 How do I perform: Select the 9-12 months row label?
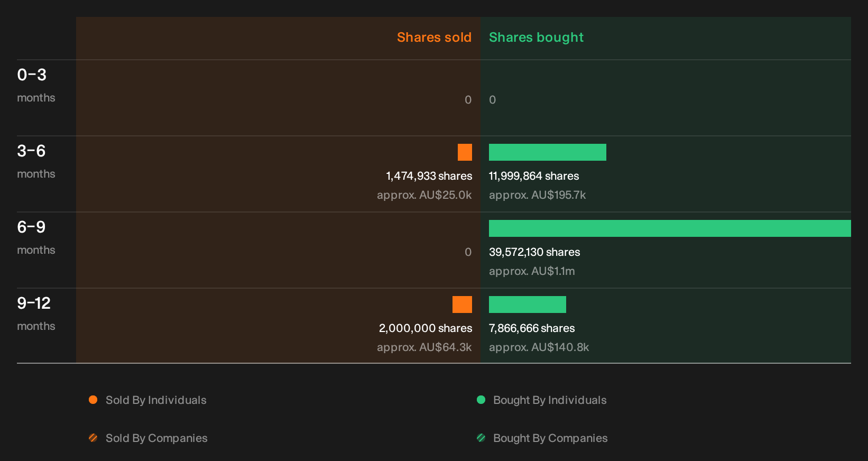[x=36, y=314]
